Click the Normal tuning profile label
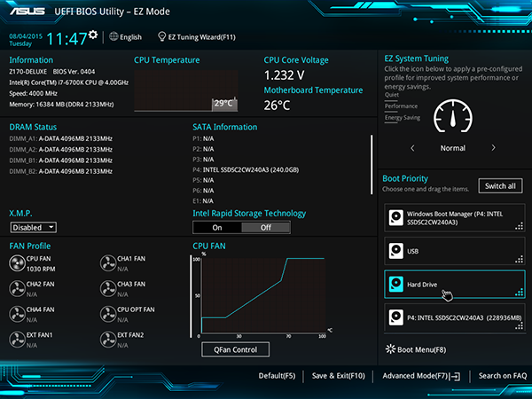532x399 pixels. click(453, 148)
